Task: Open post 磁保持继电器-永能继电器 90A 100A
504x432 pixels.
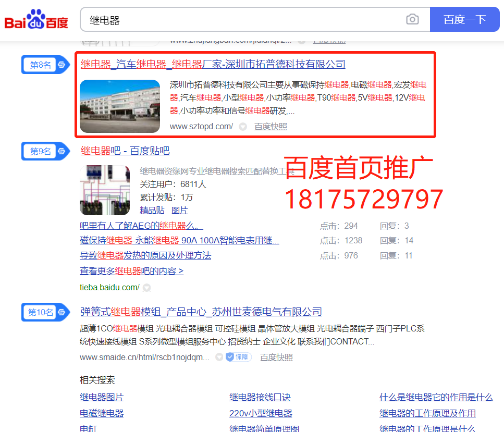Action: [179, 240]
